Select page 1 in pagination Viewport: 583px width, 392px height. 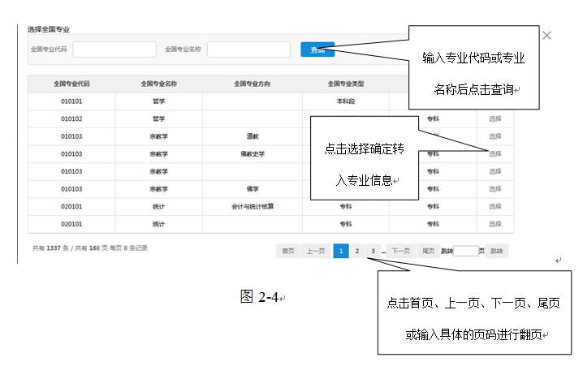click(x=341, y=252)
